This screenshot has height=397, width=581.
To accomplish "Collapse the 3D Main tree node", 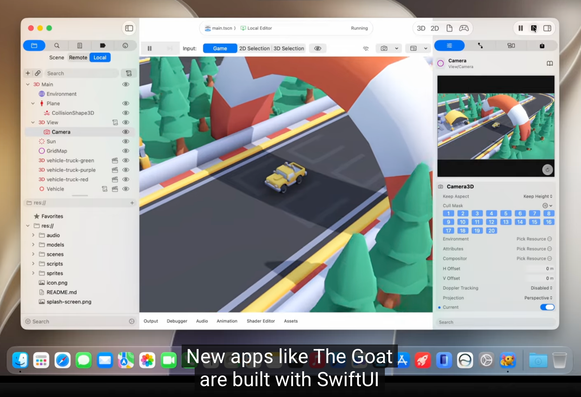I will click(28, 85).
